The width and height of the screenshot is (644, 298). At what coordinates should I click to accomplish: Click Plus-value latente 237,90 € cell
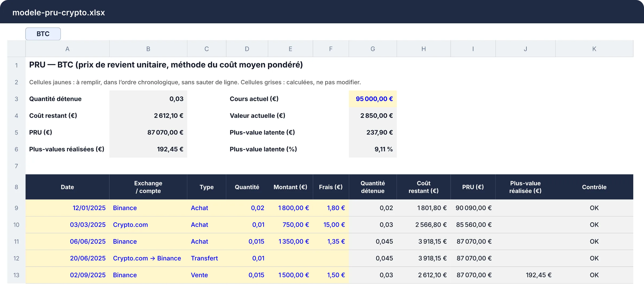pos(373,132)
